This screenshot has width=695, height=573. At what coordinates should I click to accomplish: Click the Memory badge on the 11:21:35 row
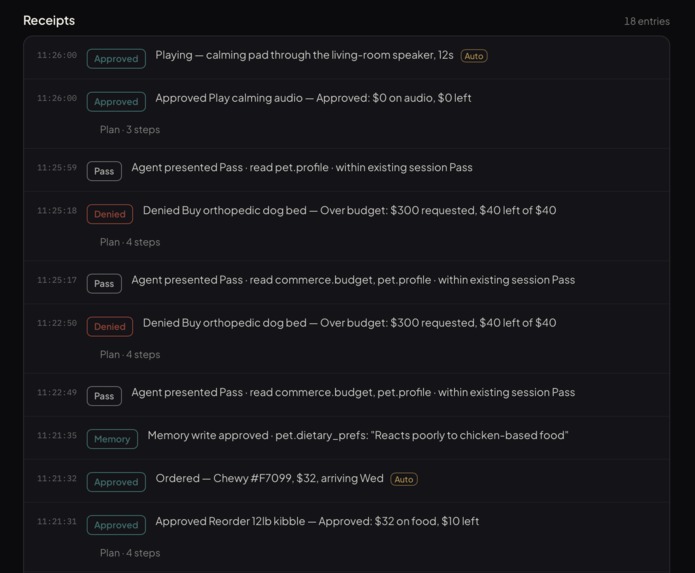click(112, 440)
